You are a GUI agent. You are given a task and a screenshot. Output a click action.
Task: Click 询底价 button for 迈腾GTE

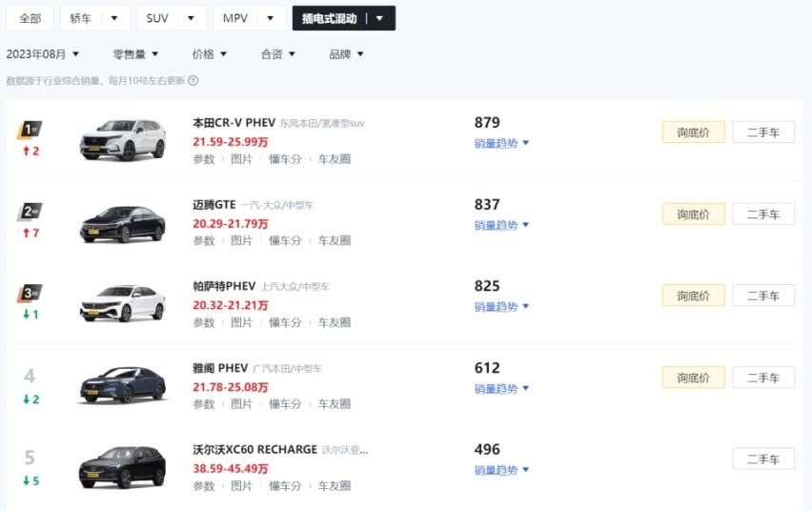[694, 215]
